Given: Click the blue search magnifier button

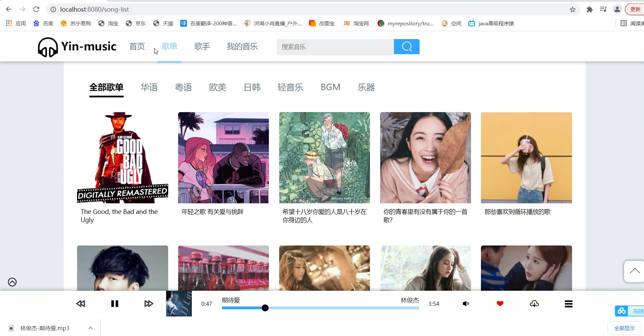Looking at the screenshot, I should [x=407, y=47].
